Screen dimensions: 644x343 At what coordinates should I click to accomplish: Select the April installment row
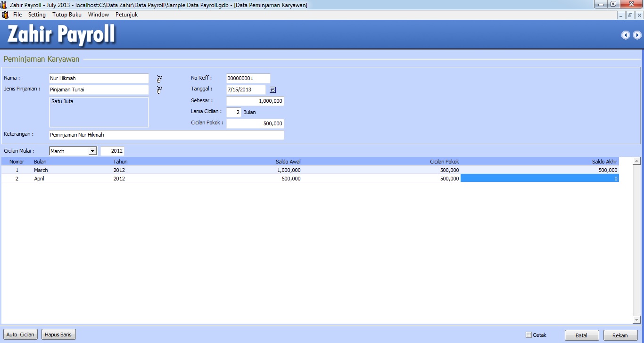point(189,179)
